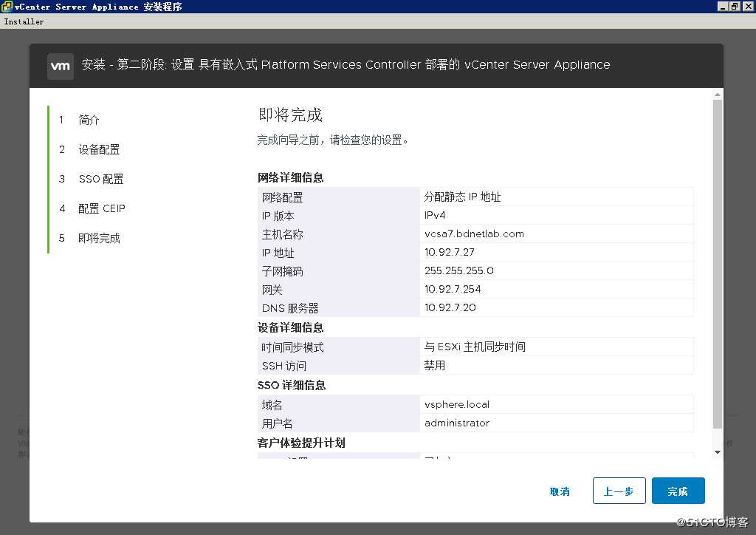Click the 主机名称 label
This screenshot has width=756, height=535.
[283, 234]
